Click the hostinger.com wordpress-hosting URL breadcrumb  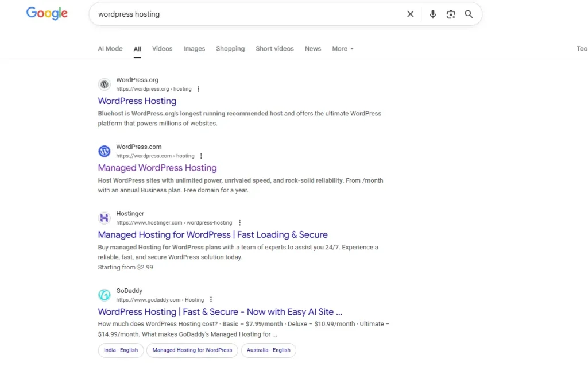pos(174,222)
